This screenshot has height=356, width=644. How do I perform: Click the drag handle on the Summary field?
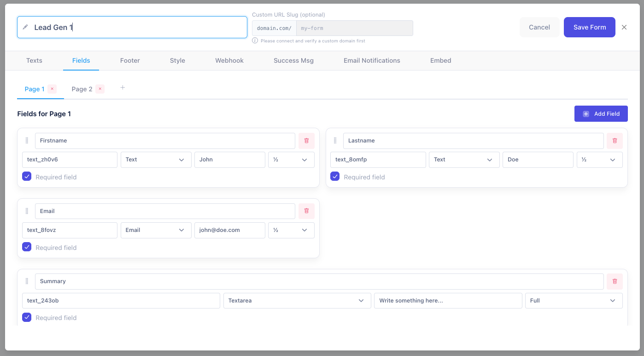pos(27,281)
